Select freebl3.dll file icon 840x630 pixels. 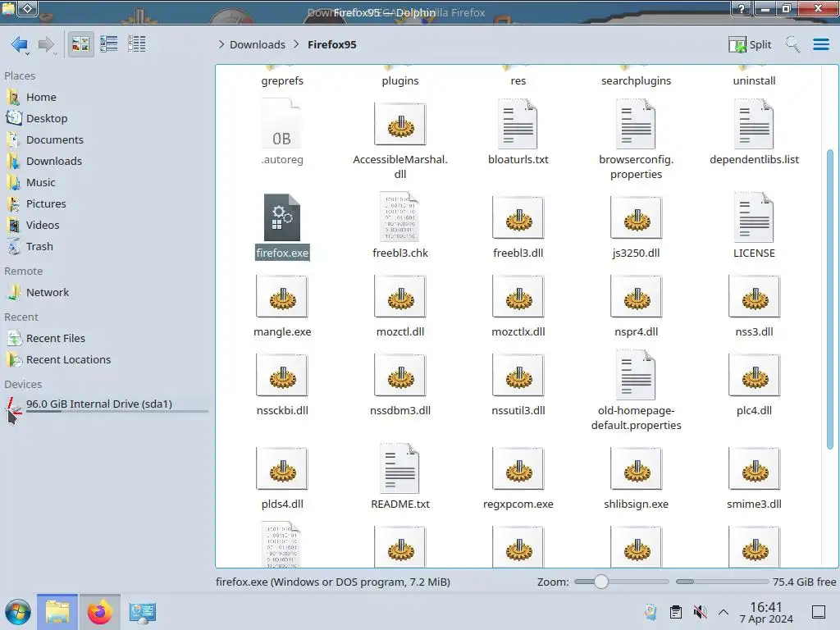click(x=518, y=217)
